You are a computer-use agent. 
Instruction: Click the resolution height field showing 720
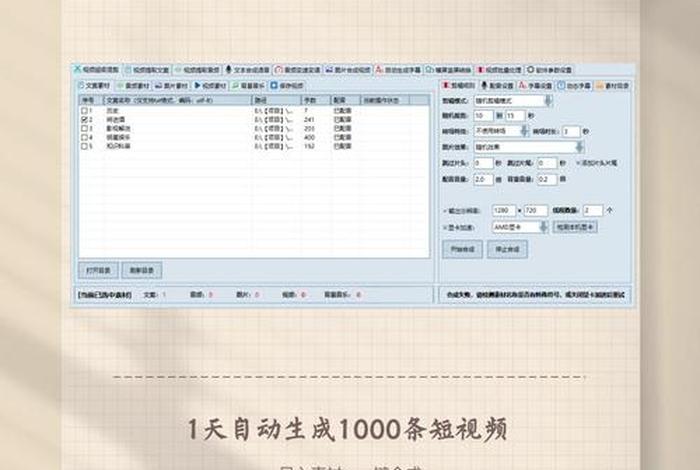pyautogui.click(x=536, y=211)
